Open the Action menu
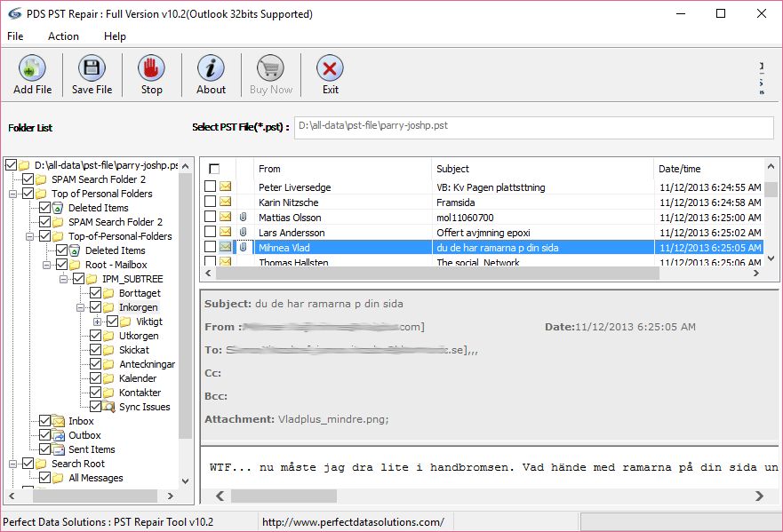This screenshot has width=783, height=532. [x=63, y=36]
